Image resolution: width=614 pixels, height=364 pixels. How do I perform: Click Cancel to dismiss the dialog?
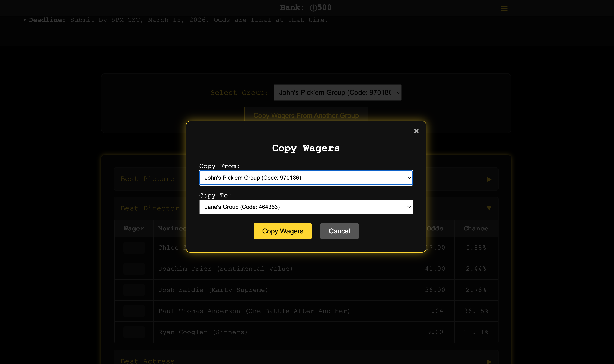pos(339,231)
